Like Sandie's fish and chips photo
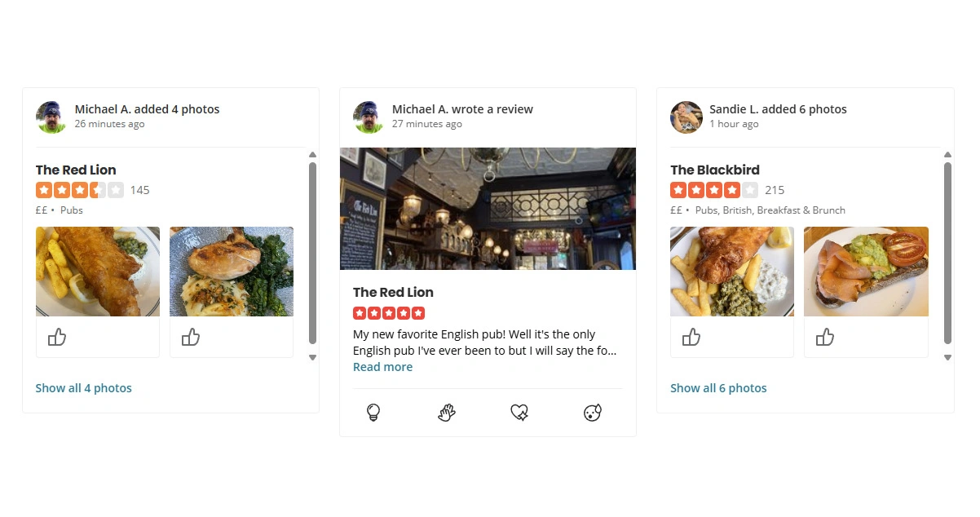This screenshot has width=980, height=517. coord(691,337)
